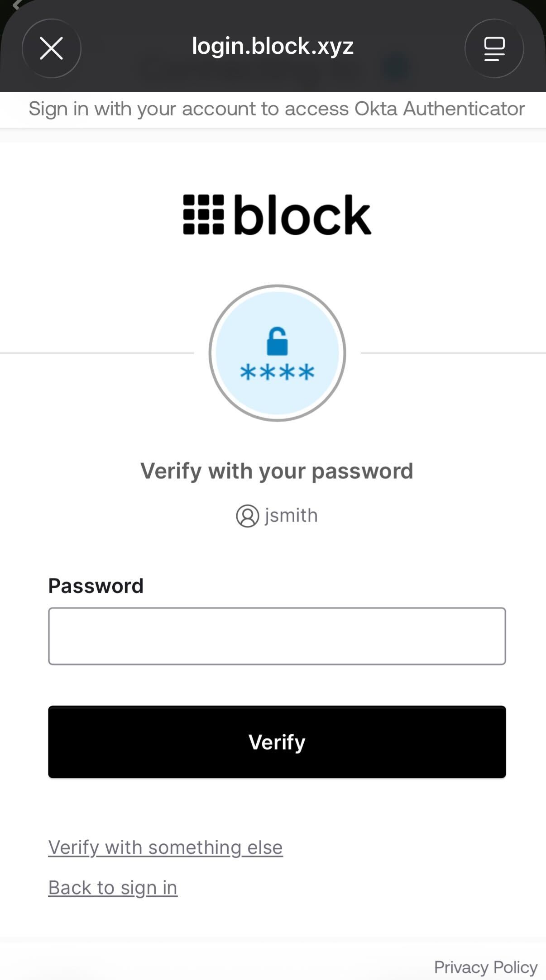Tap the divider line left of the padlock circle
This screenshot has width=546, height=980.
[97, 352]
